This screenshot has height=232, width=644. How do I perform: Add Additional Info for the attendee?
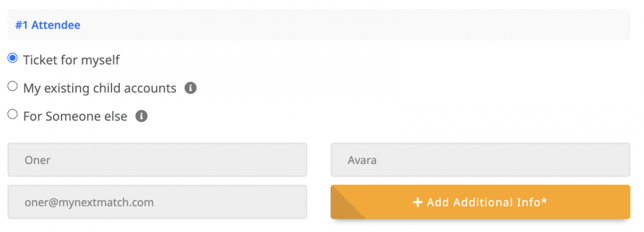click(x=480, y=202)
